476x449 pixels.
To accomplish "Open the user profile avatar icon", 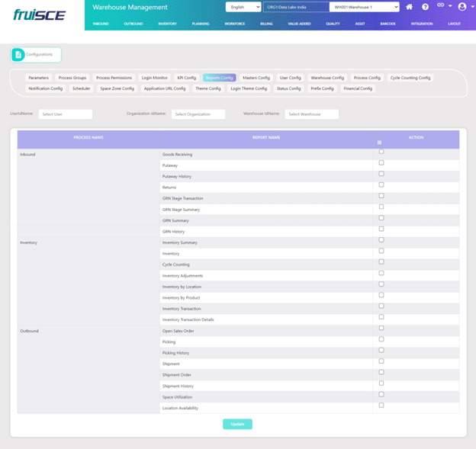I will point(462,7).
